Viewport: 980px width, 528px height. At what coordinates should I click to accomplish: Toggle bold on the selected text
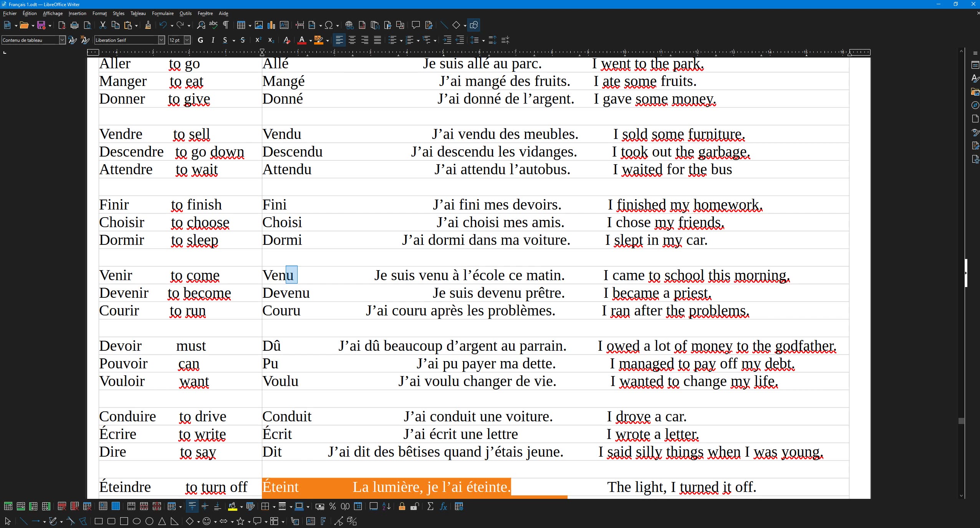coord(200,40)
